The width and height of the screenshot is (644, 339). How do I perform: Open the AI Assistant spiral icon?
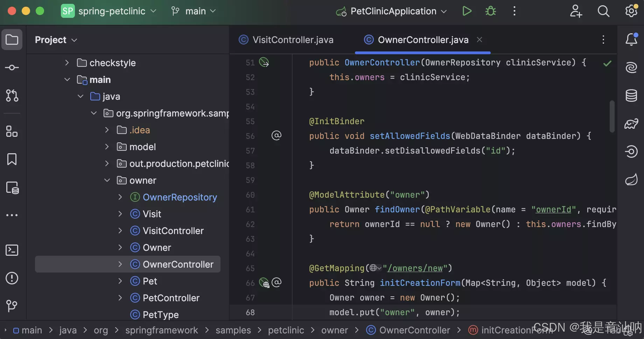[631, 67]
